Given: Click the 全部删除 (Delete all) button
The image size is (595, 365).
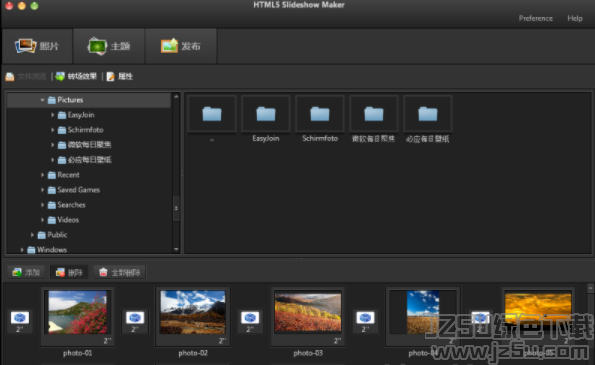Looking at the screenshot, I should 120,272.
